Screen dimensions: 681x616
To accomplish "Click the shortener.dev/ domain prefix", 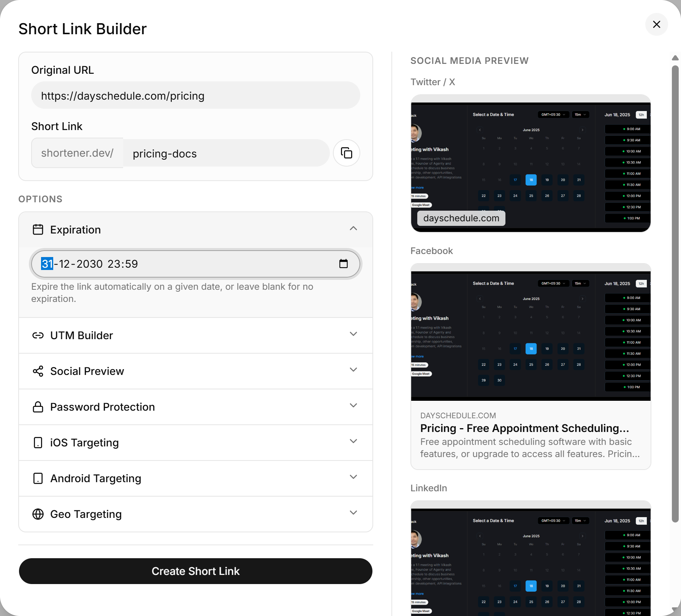I will click(x=77, y=153).
